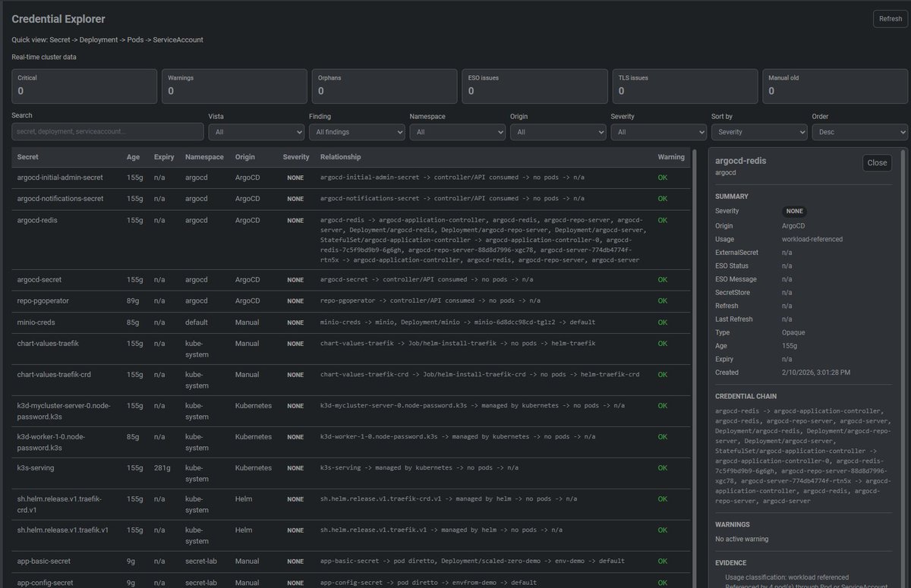Click the detail panel's vertical scrollbar
The height and width of the screenshot is (588, 911).
[x=902, y=368]
